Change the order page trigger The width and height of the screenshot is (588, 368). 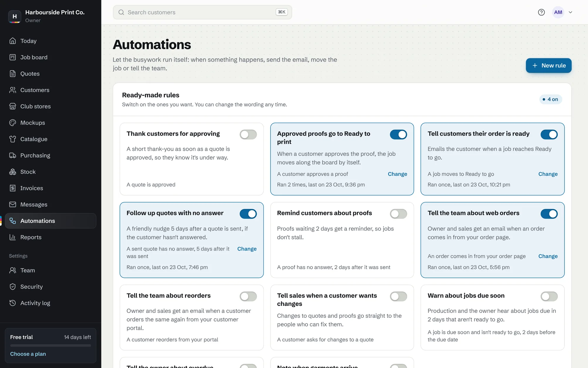(548, 256)
